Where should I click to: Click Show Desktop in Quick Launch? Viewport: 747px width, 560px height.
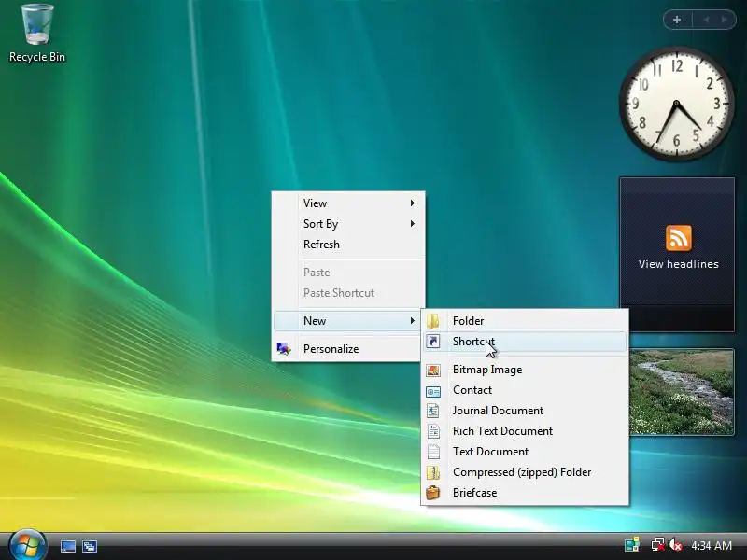click(67, 546)
